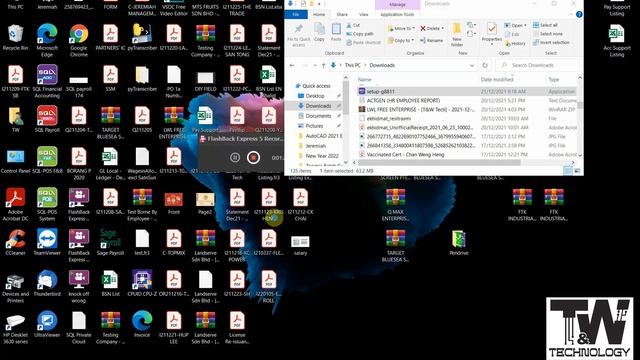640x360 pixels.
Task: Click the Search Downloads input field
Action: 537,65
